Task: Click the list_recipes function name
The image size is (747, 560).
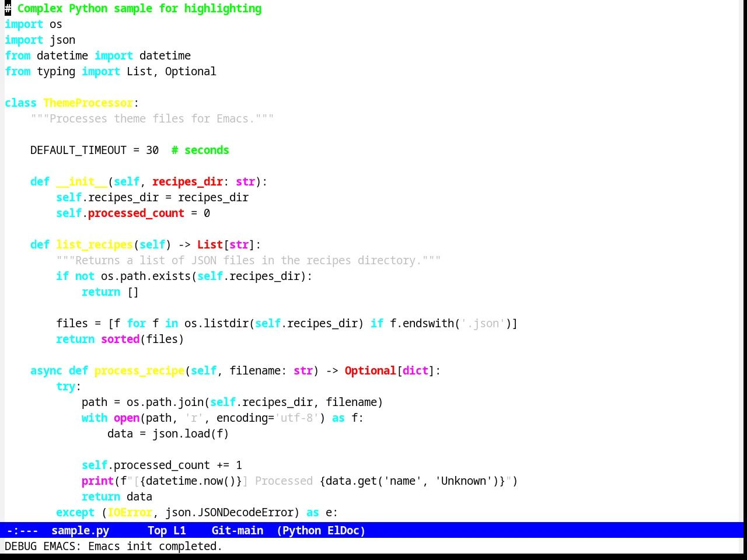Action: [x=95, y=244]
